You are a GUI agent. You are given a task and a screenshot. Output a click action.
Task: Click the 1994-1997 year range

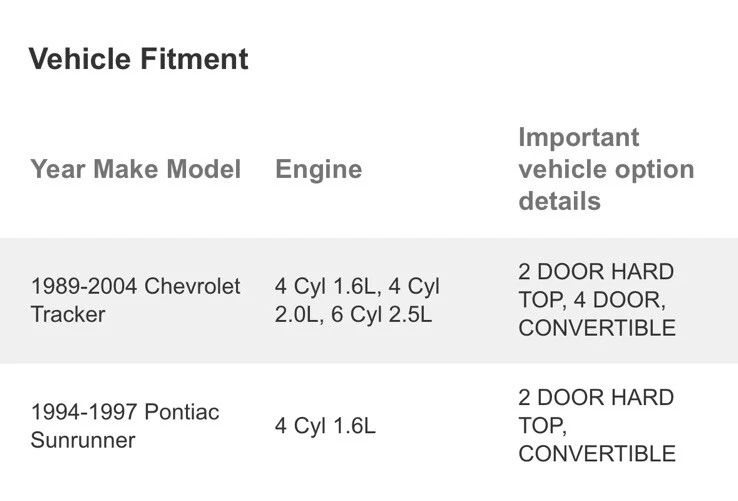[x=84, y=412]
